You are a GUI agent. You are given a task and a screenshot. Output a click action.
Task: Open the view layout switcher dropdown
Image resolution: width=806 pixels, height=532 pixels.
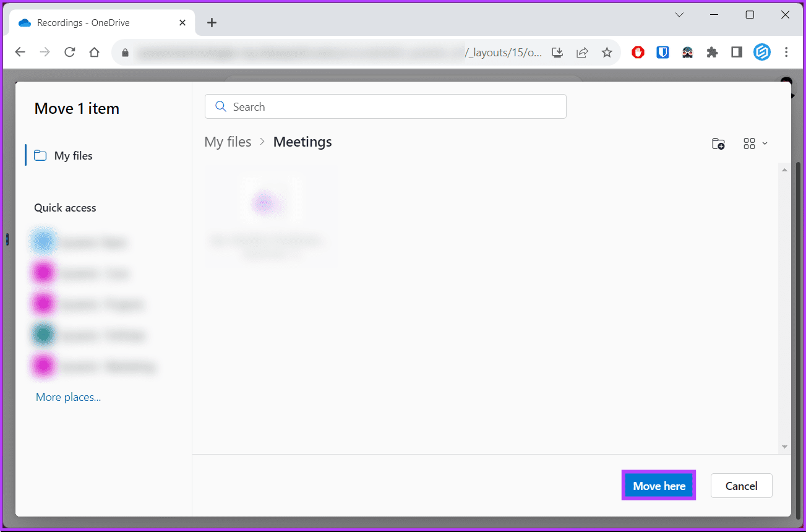[755, 144]
